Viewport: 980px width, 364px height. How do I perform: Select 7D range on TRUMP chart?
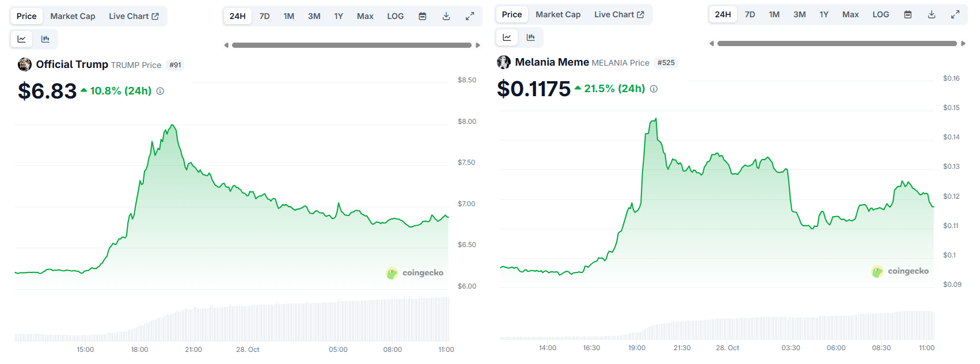pos(264,16)
